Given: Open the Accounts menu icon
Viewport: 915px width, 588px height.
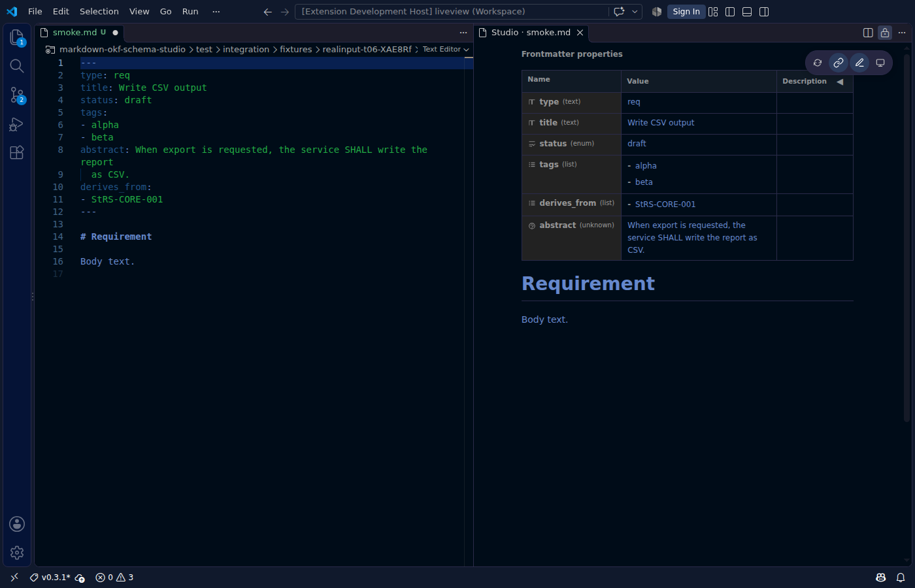Looking at the screenshot, I should point(17,524).
